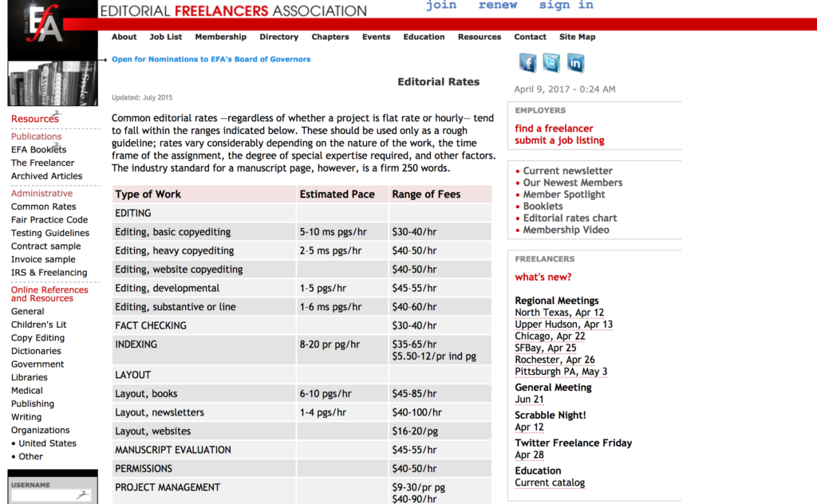Image resolution: width=817 pixels, height=504 pixels.
Task: Click what's new? link
Action: click(543, 277)
